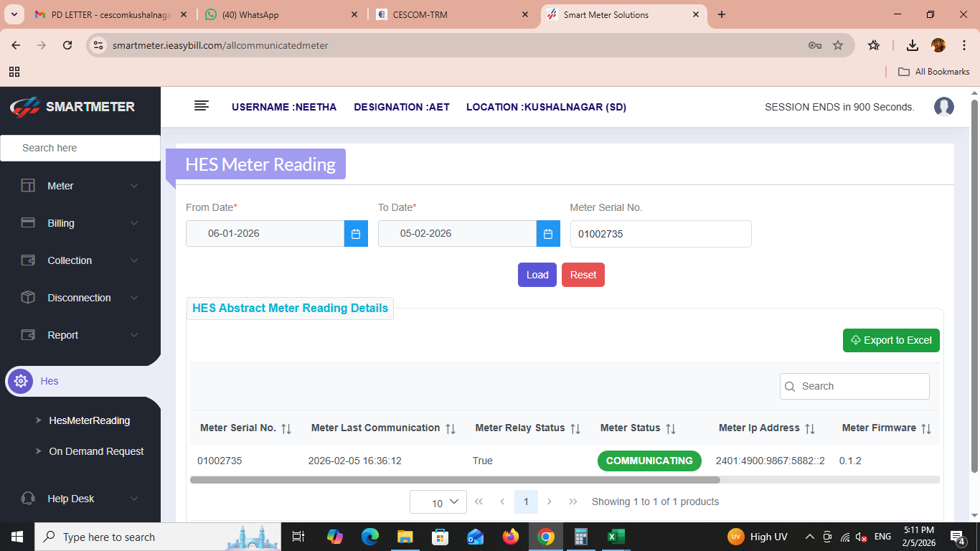Open the user profile avatar icon
The image size is (980, 551).
pyautogui.click(x=944, y=107)
